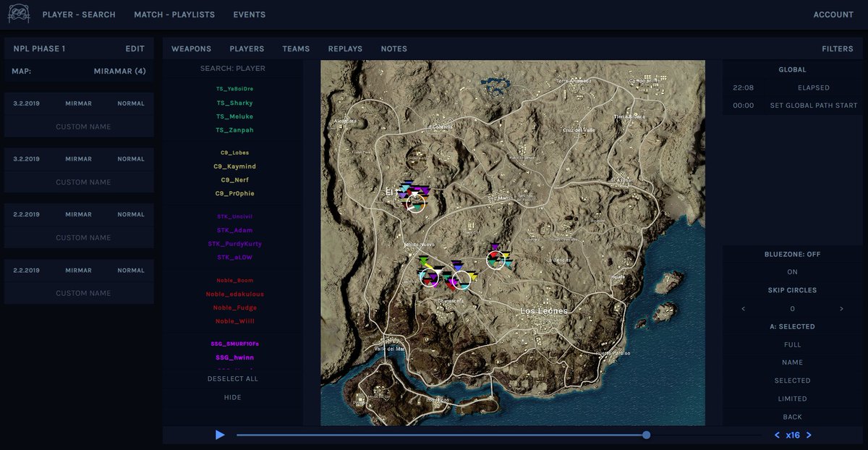Click BACK in right panel

(x=793, y=417)
